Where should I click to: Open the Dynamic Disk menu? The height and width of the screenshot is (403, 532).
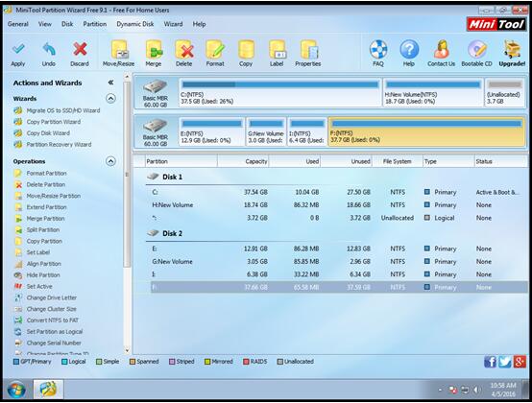(x=135, y=24)
